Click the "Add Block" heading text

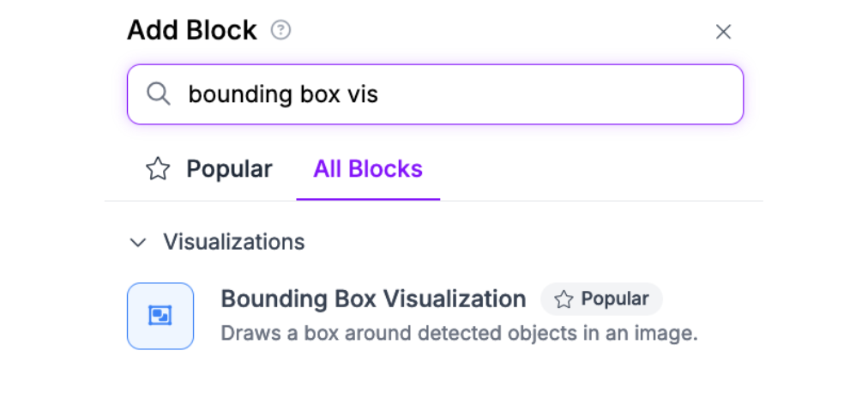tap(192, 31)
